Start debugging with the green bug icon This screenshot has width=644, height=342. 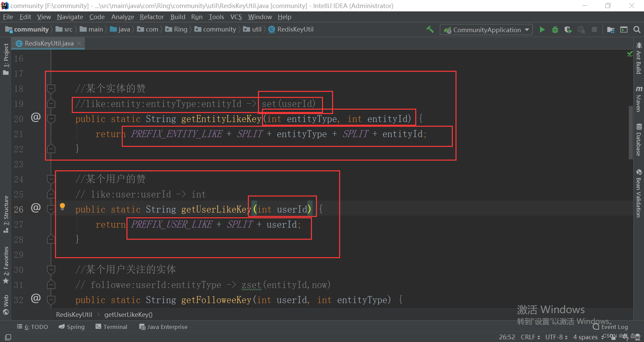click(555, 30)
